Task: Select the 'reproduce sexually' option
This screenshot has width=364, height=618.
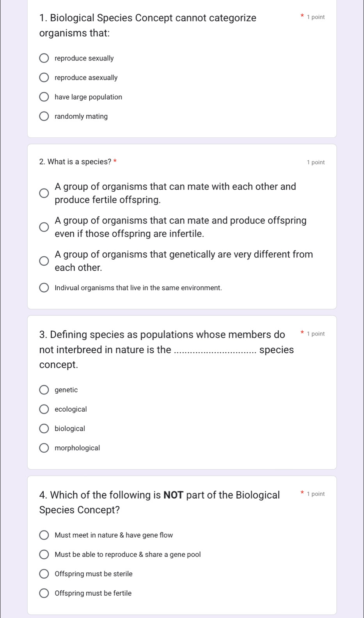Action: (44, 59)
